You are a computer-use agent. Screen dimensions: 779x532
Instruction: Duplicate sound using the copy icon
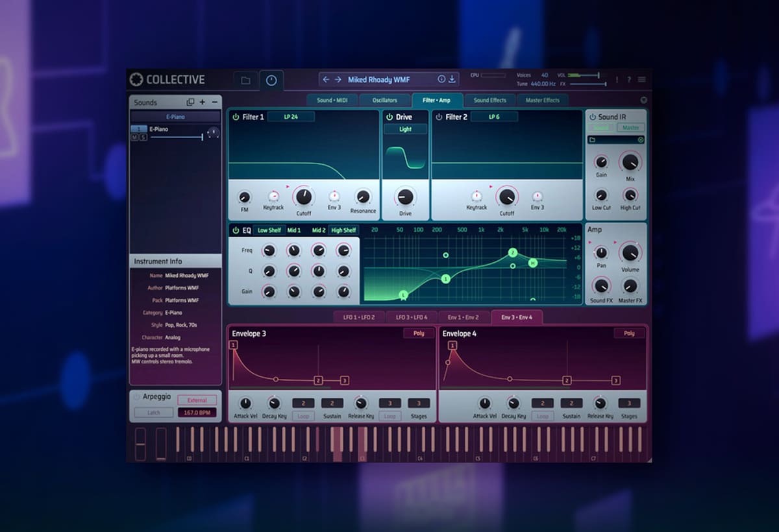(190, 103)
